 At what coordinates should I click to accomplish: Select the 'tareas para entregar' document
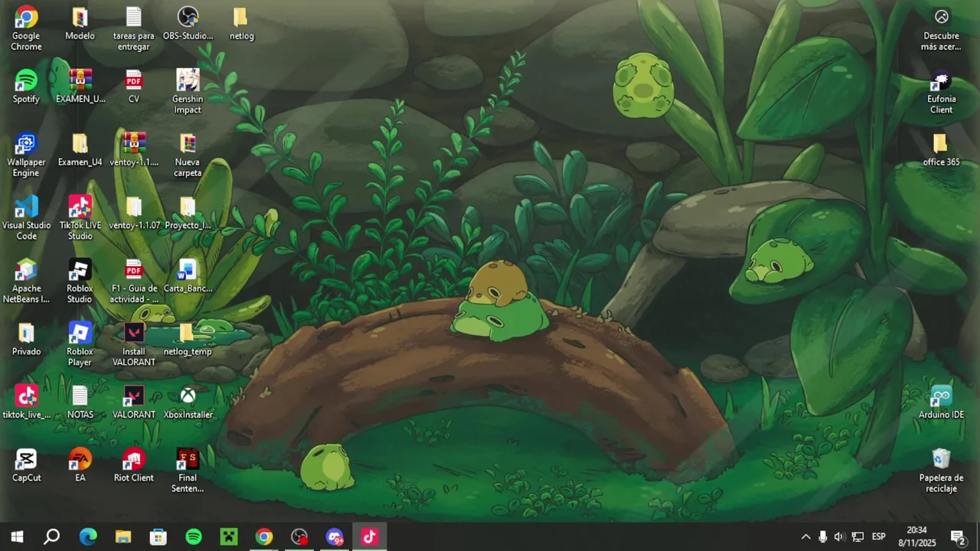133,28
